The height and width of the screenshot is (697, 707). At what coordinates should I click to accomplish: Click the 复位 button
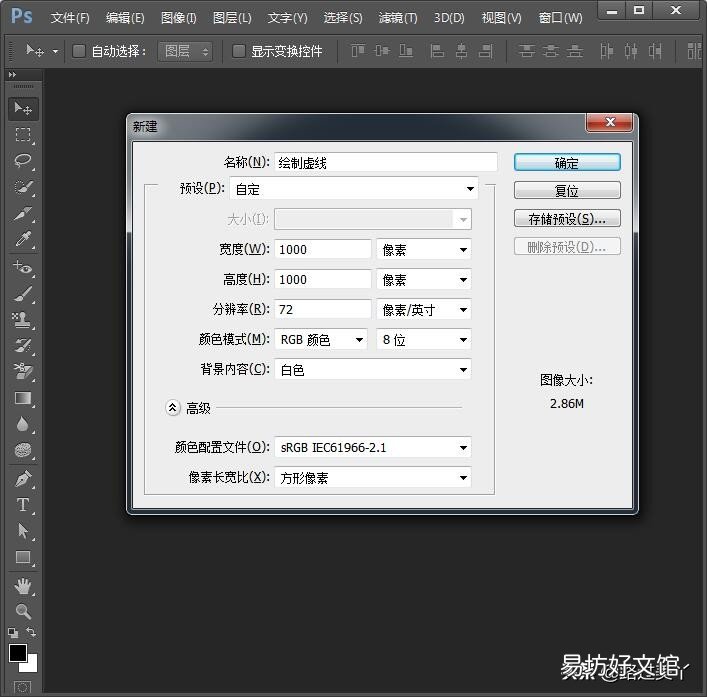567,191
